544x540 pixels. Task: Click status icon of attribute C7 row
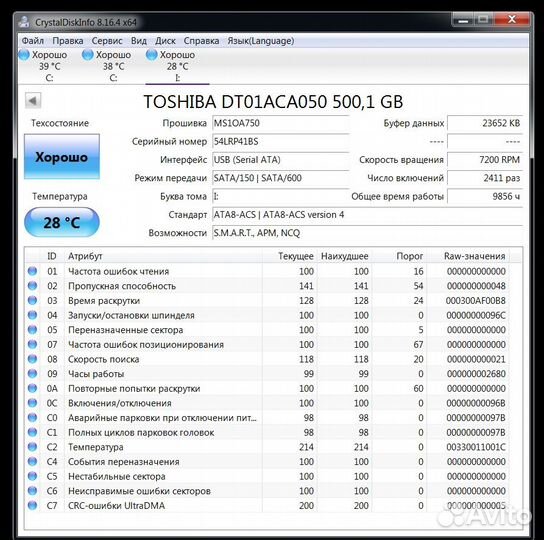32,505
